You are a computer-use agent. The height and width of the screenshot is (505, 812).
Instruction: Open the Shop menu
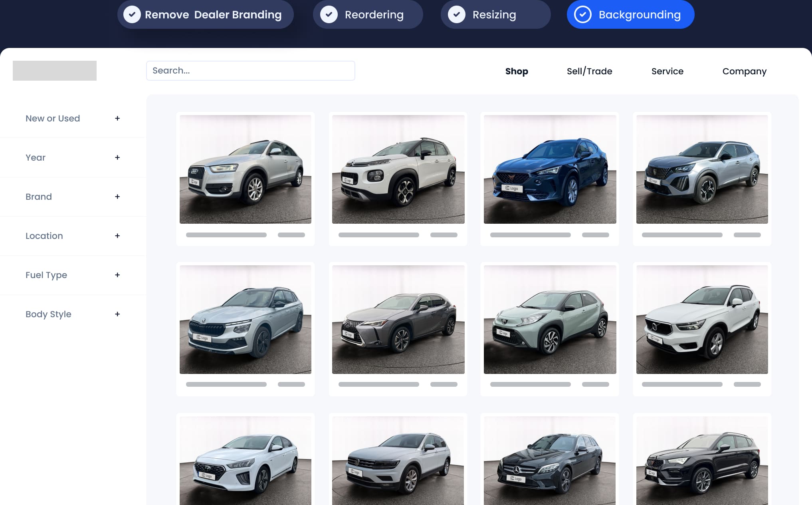(x=517, y=71)
